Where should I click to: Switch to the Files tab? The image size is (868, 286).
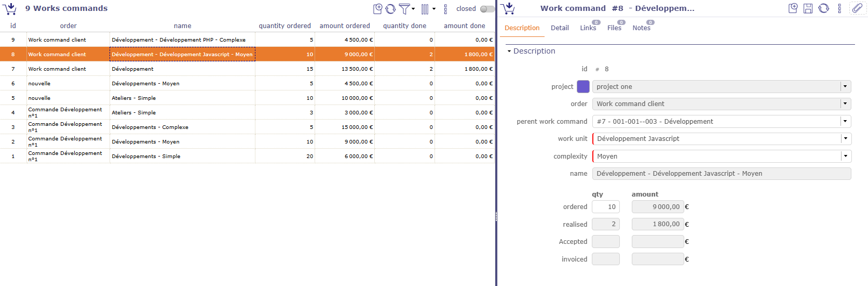click(614, 28)
